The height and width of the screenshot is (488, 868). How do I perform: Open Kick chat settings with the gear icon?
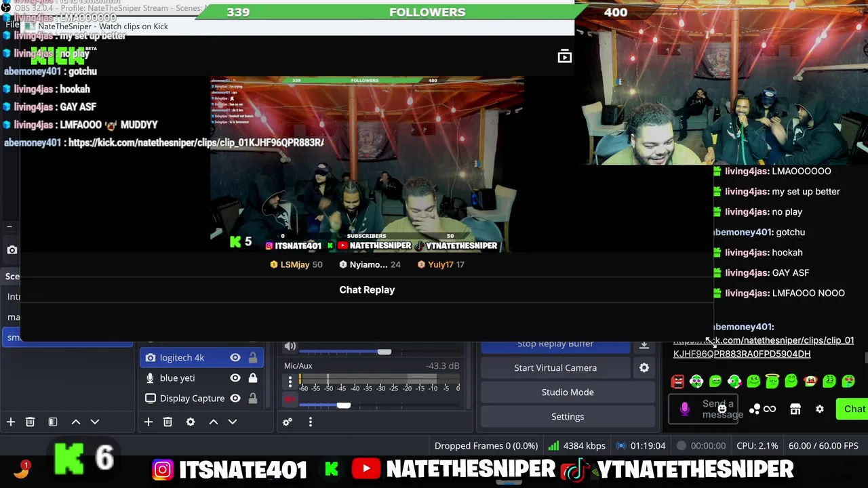820,409
